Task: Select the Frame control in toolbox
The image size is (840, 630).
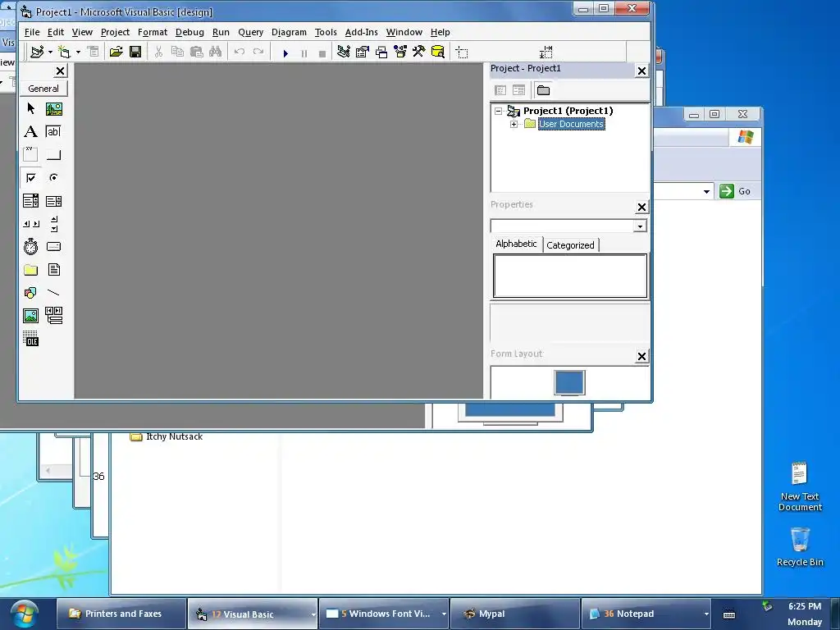Action: tap(30, 154)
